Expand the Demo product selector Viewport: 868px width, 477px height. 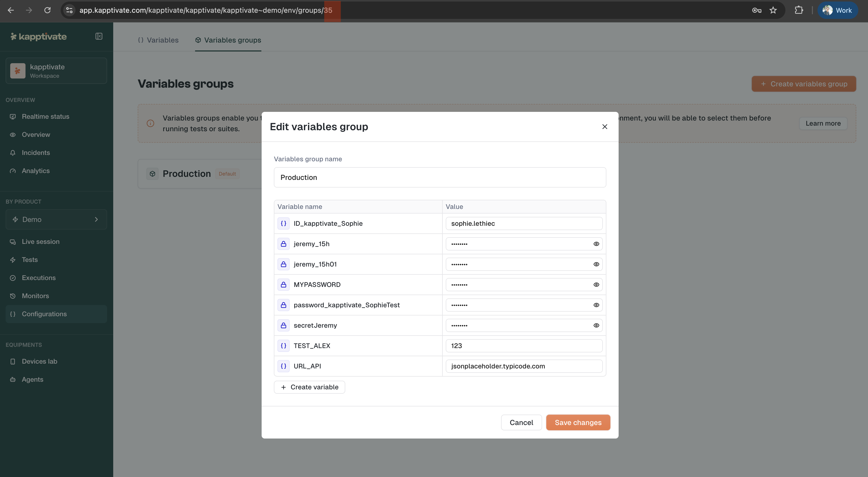click(x=97, y=219)
